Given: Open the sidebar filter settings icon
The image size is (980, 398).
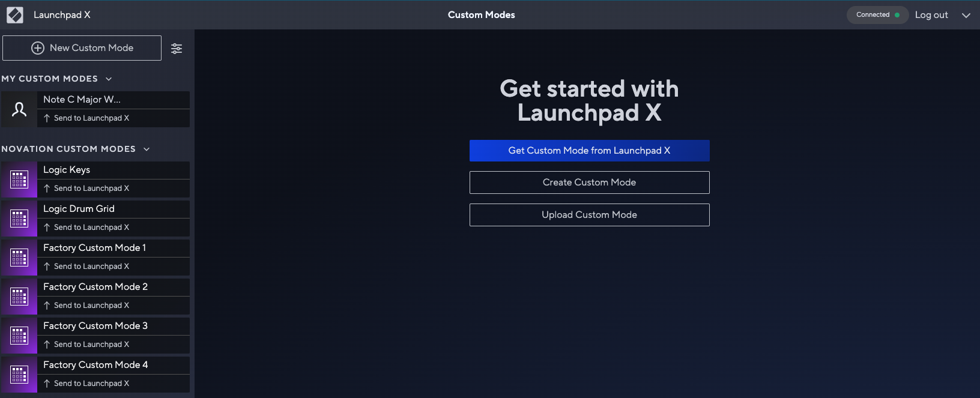Looking at the screenshot, I should 177,49.
